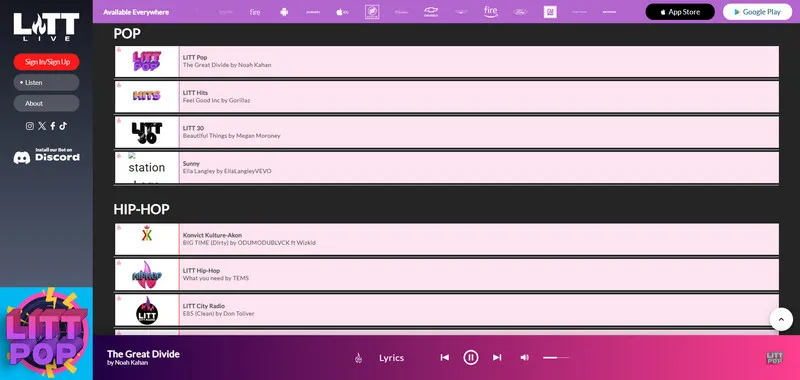Mute the player volume speaker icon
The width and height of the screenshot is (800, 380).
(524, 358)
